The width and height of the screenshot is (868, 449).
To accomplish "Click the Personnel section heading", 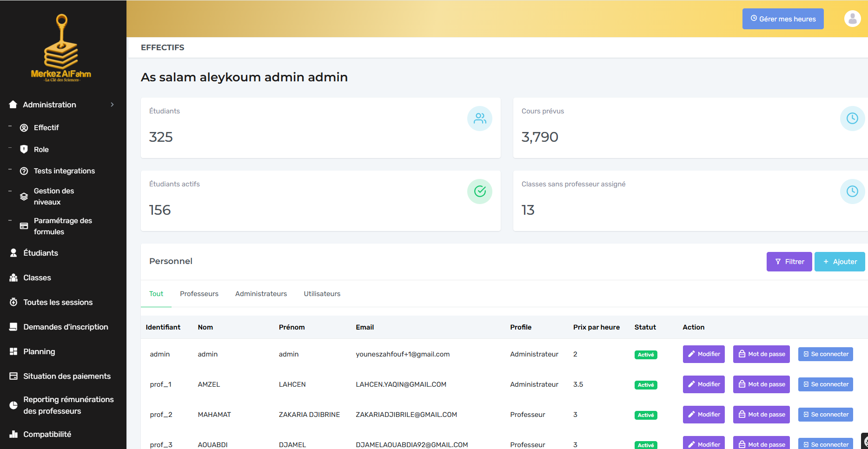I will (x=171, y=261).
